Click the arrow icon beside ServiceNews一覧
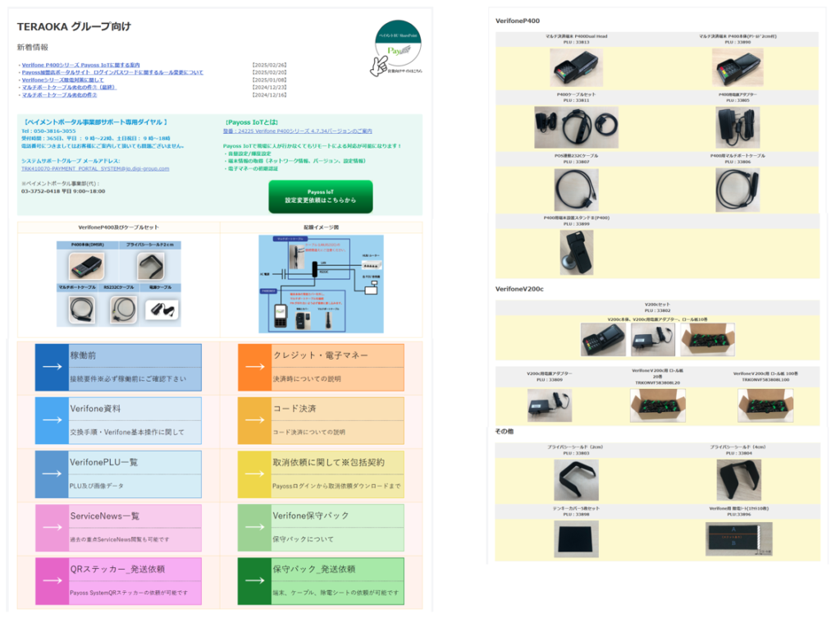The image size is (840, 623). point(52,527)
